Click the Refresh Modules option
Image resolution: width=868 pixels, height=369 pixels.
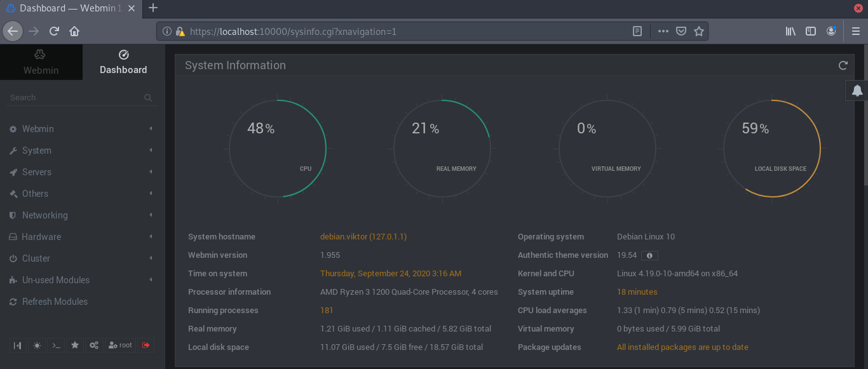coord(55,302)
